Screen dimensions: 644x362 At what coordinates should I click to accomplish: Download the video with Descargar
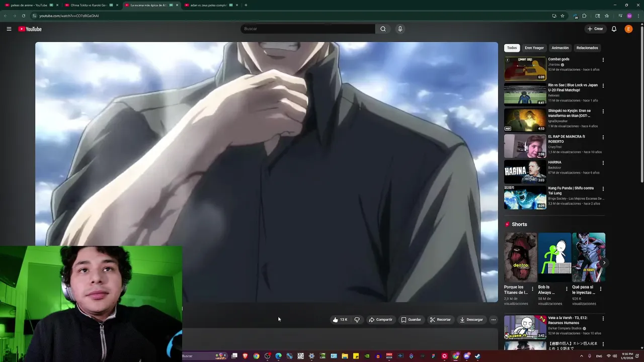[x=471, y=320]
